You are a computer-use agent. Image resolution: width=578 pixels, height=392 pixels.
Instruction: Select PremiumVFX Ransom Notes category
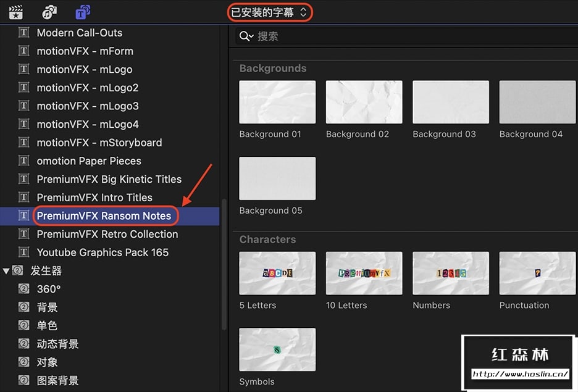(x=104, y=216)
